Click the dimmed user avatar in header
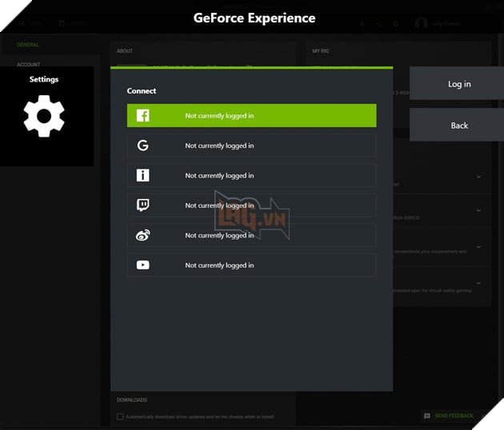The height and width of the screenshot is (430, 504). (x=421, y=23)
